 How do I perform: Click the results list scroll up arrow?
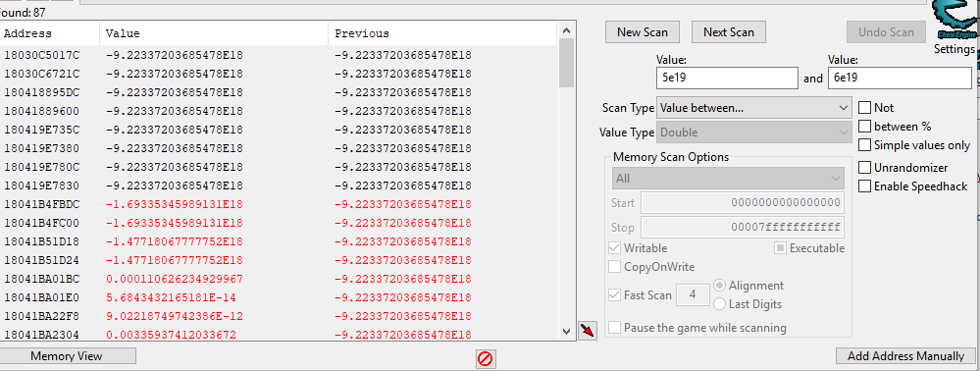click(x=566, y=30)
